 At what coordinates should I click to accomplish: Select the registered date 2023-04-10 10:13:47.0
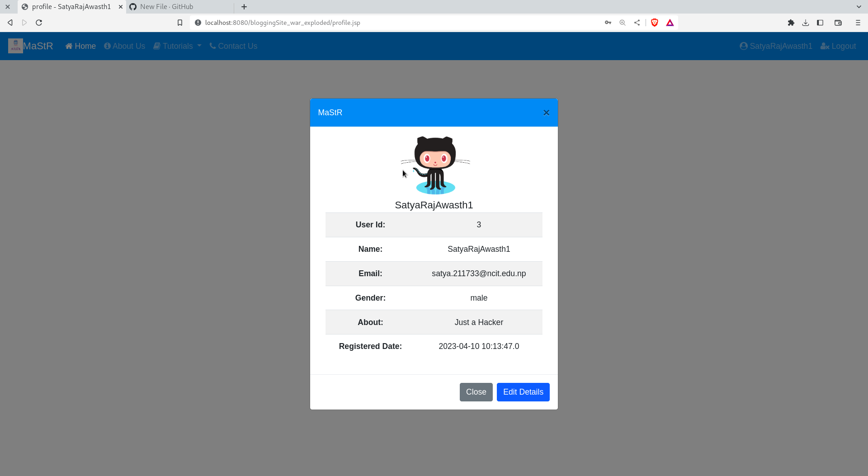point(479,346)
